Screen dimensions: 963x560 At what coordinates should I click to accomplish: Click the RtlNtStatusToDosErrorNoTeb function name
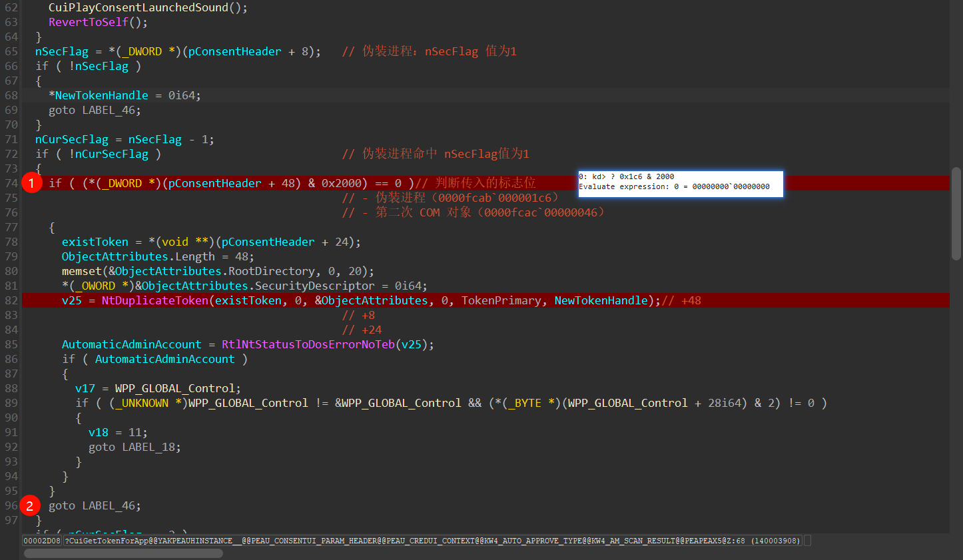pyautogui.click(x=308, y=344)
